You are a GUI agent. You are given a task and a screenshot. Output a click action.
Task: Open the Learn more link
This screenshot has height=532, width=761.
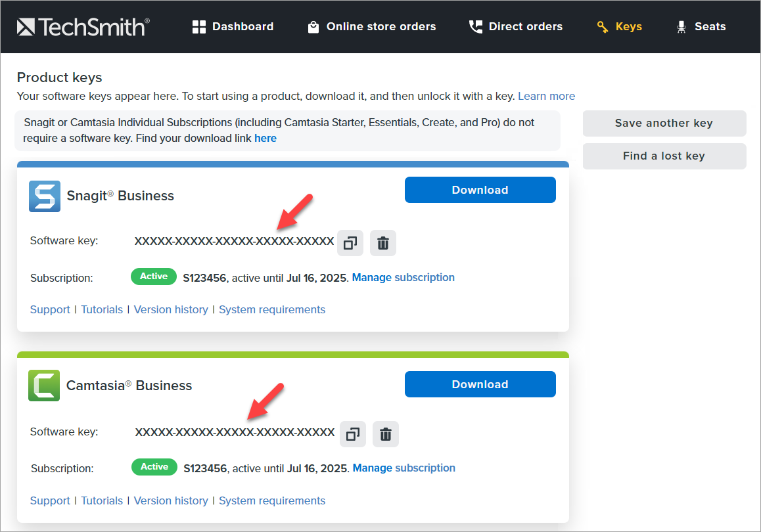(546, 97)
